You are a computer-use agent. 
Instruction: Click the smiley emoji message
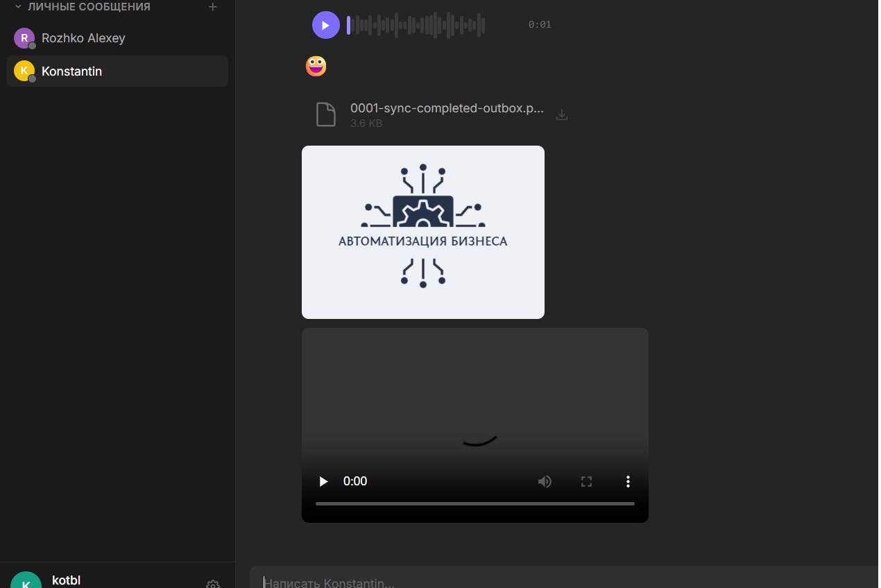pos(316,67)
